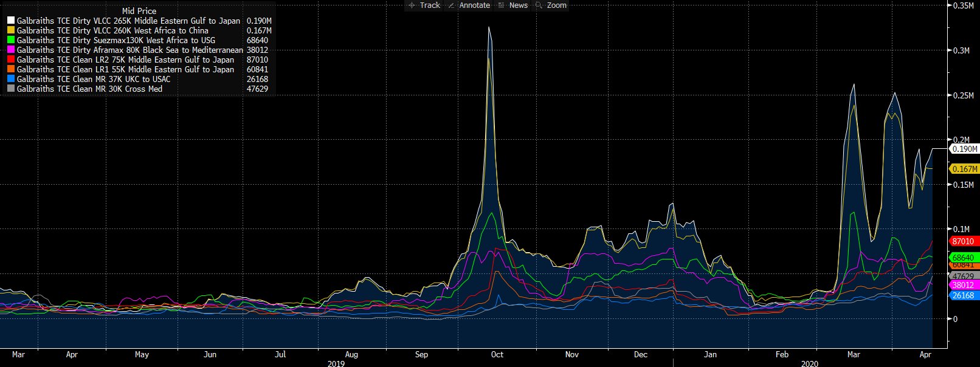Click the Dec label on the time axis
Screen dimensions: 980x367
(x=641, y=354)
